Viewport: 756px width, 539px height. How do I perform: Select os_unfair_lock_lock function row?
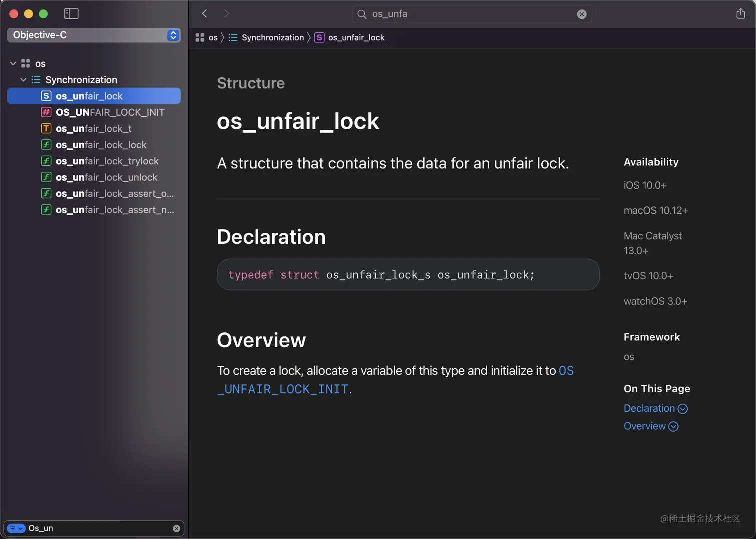point(94,145)
